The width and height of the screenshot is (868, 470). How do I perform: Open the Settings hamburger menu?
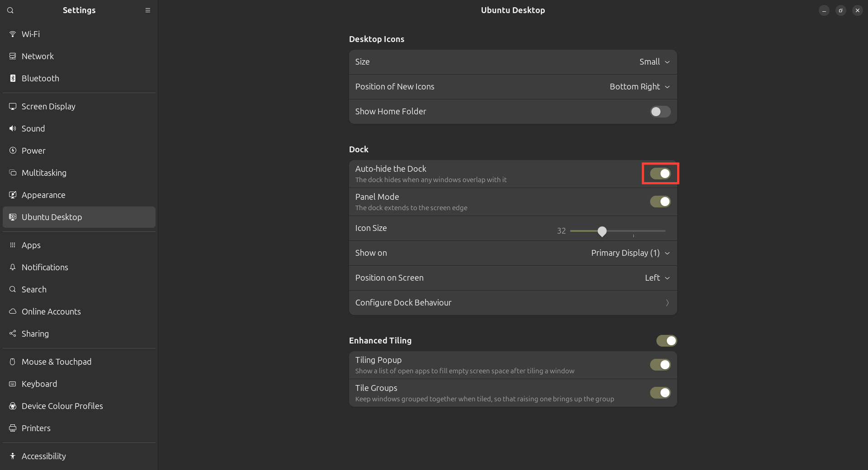(147, 10)
